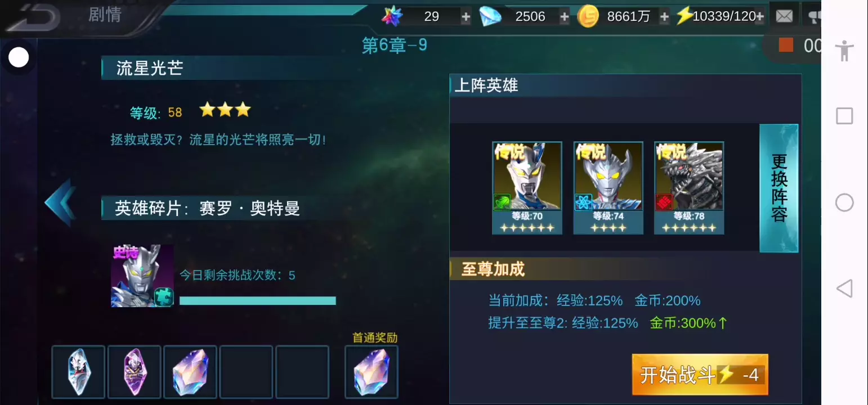Tap the level 78 legendary monster hero card
The width and height of the screenshot is (868, 405).
click(x=689, y=188)
